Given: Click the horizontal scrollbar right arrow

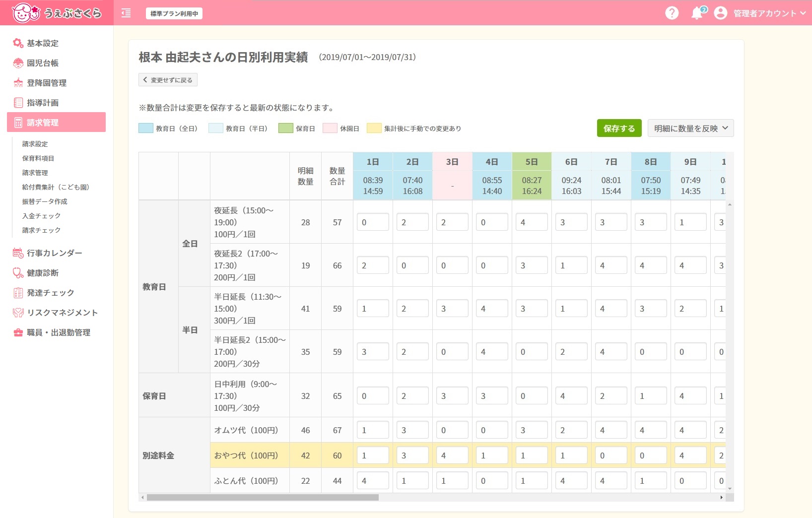Looking at the screenshot, I should coord(722,497).
